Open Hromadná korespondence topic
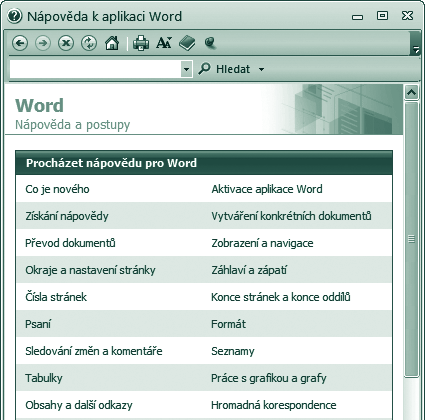The image size is (426, 420). tap(274, 405)
